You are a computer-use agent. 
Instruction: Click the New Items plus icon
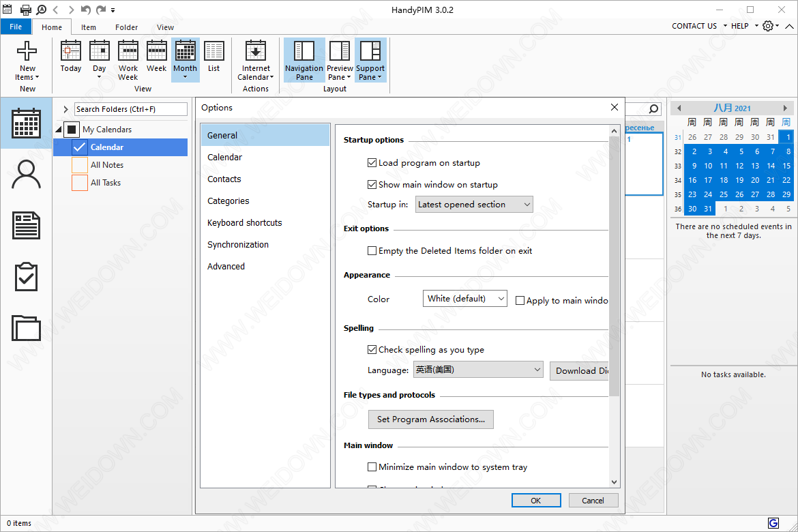pyautogui.click(x=27, y=51)
